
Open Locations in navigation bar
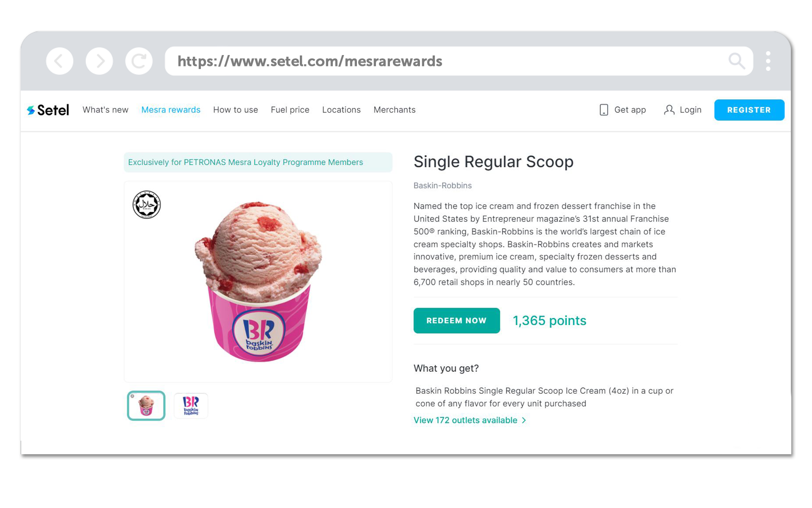(x=341, y=110)
